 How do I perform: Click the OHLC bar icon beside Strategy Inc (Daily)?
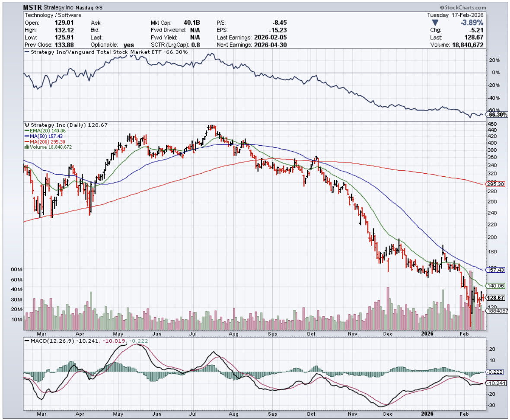[27, 125]
